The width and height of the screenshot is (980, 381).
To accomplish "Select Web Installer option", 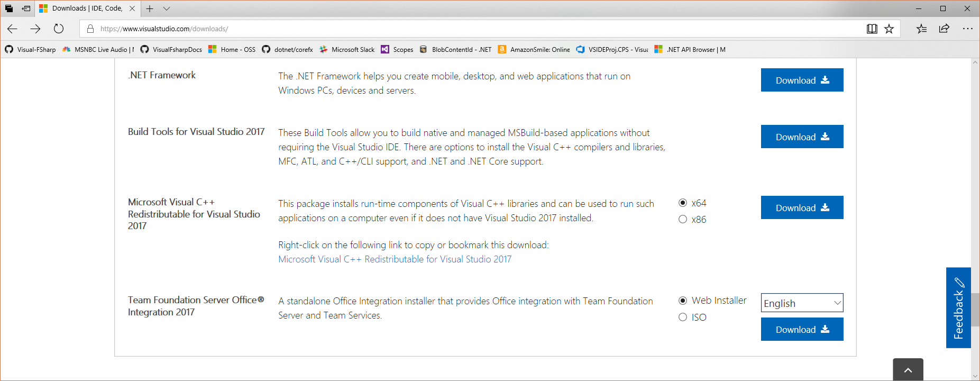I will (x=683, y=301).
